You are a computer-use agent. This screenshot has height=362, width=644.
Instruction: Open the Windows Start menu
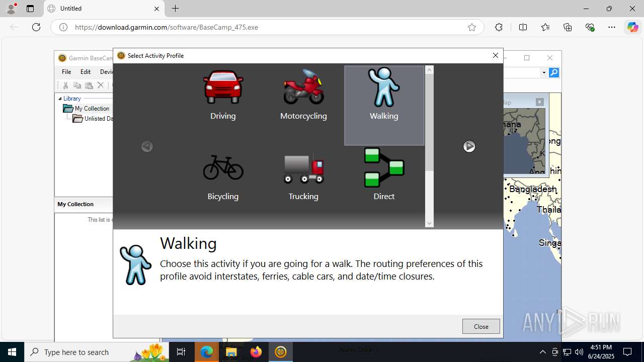pyautogui.click(x=12, y=352)
